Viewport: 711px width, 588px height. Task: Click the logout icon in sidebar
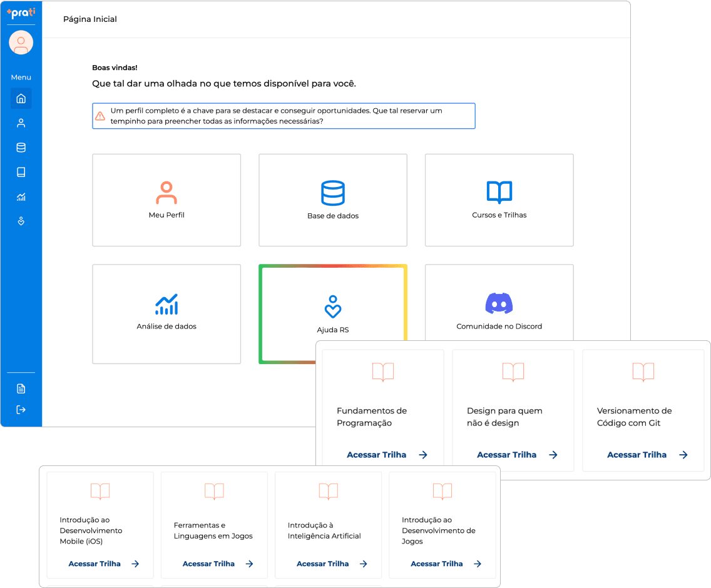click(21, 410)
